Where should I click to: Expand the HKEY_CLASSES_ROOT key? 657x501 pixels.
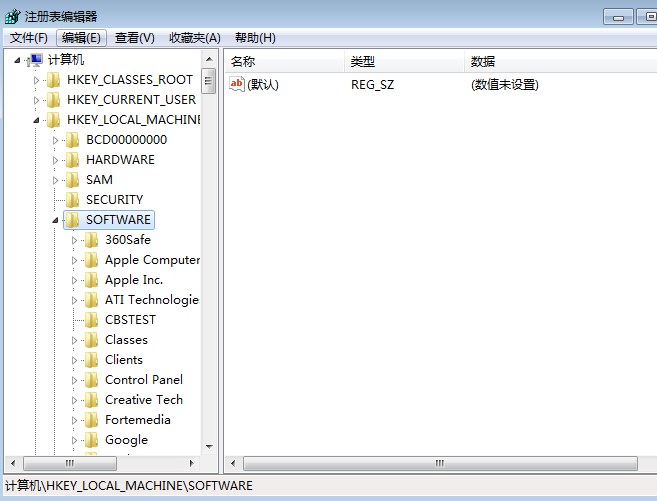(36, 80)
